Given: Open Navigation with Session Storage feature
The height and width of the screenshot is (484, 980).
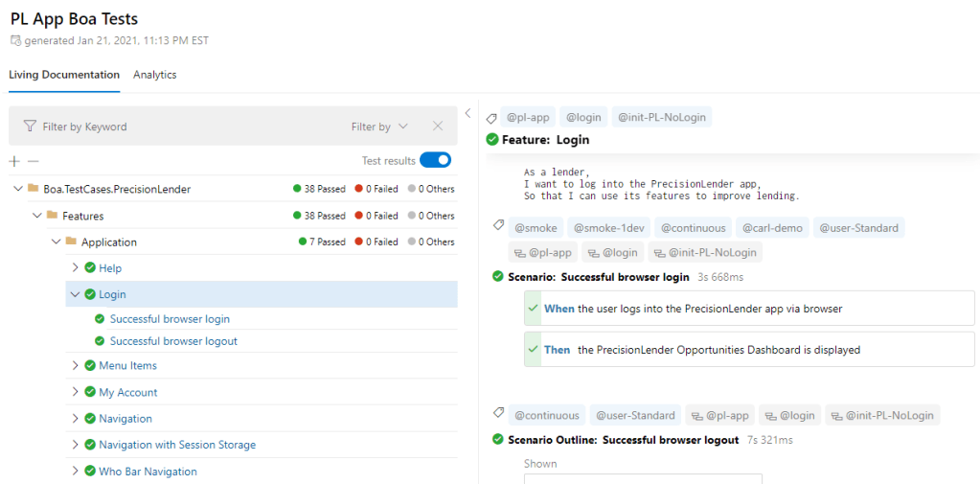Looking at the screenshot, I should point(177,445).
